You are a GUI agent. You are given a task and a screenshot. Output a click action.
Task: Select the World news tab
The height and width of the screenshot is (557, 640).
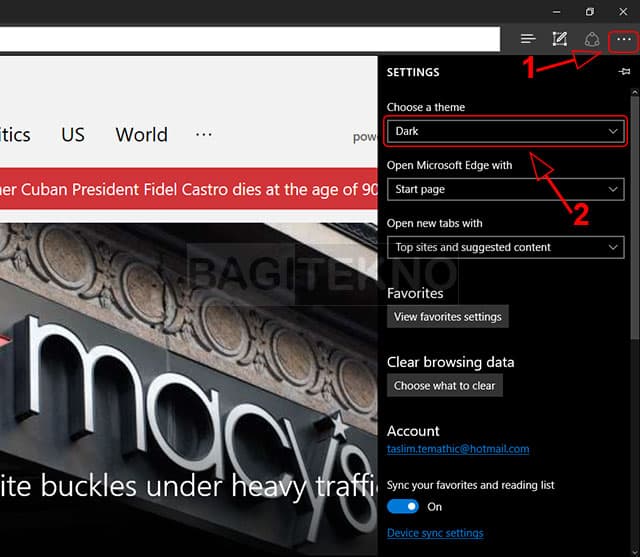click(x=142, y=135)
